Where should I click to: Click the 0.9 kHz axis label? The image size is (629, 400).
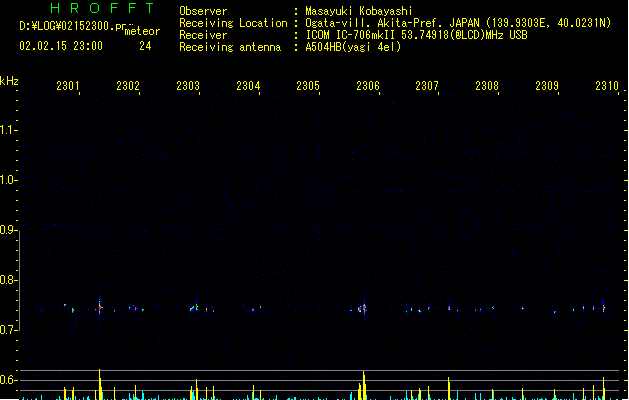(x=8, y=229)
